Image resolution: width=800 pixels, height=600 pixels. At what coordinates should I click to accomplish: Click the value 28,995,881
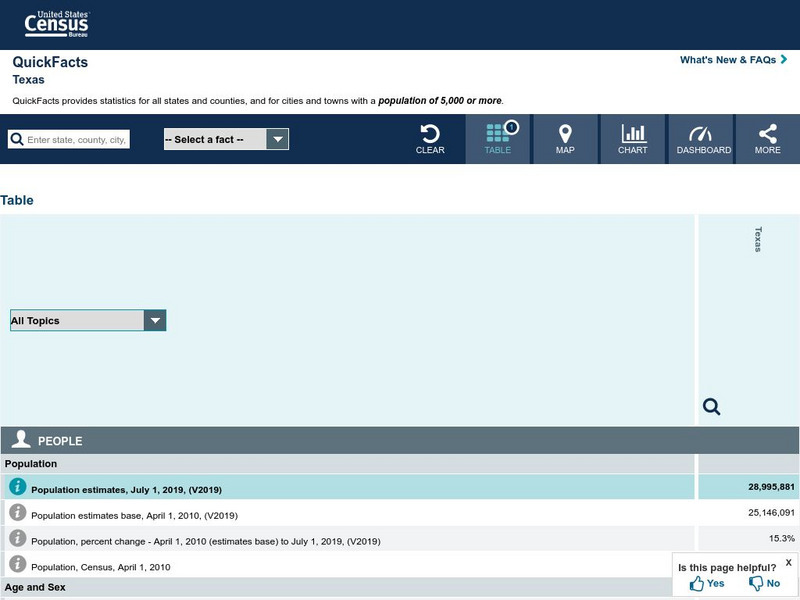771,487
